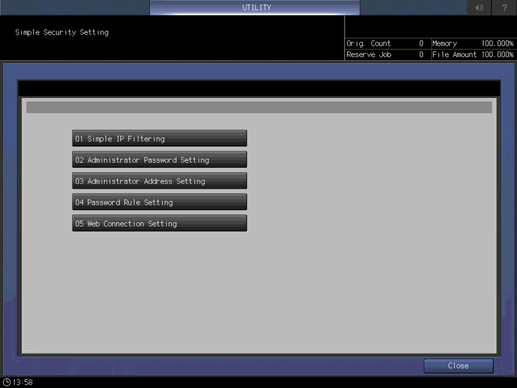Click the speaker sound icon
The width and height of the screenshot is (517, 388).
coord(479,7)
